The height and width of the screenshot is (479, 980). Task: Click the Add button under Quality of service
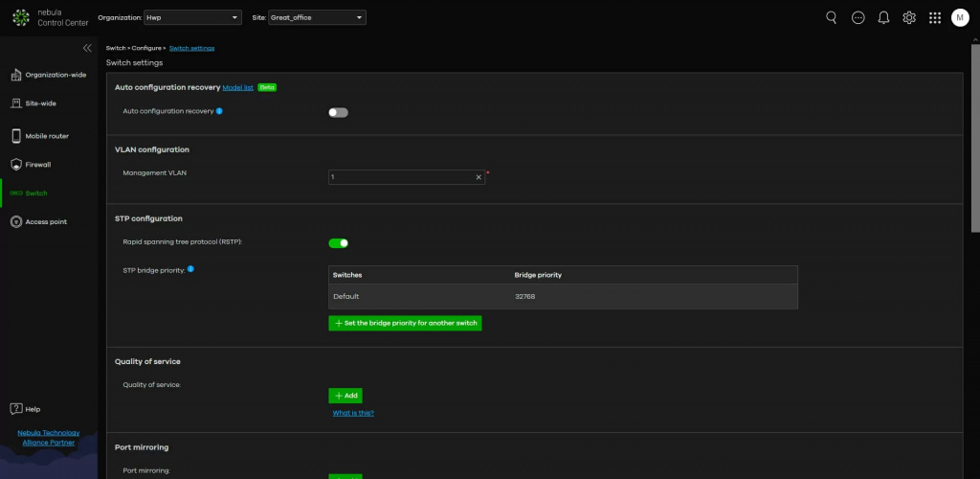pyautogui.click(x=345, y=396)
